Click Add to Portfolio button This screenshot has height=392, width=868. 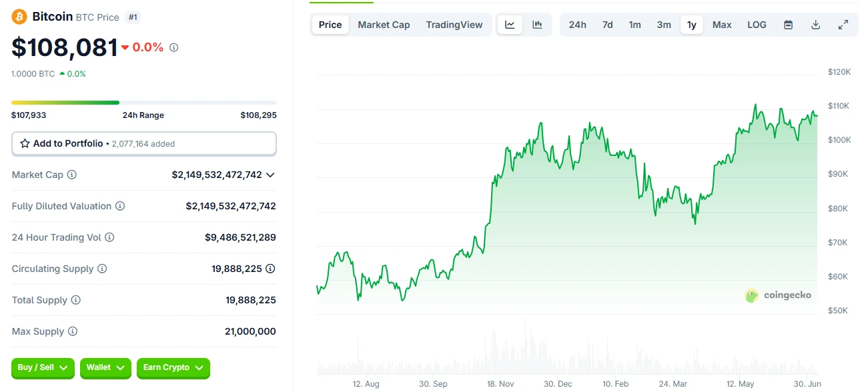(x=144, y=143)
